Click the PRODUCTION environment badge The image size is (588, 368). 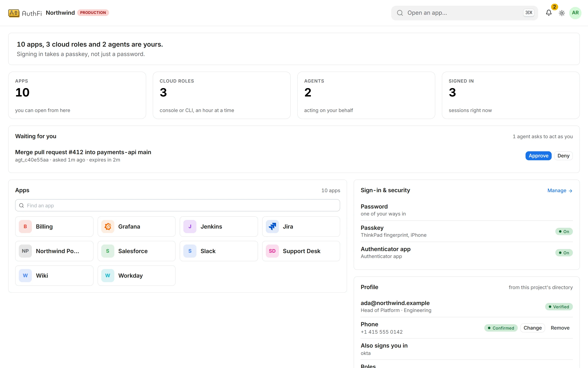tap(93, 13)
